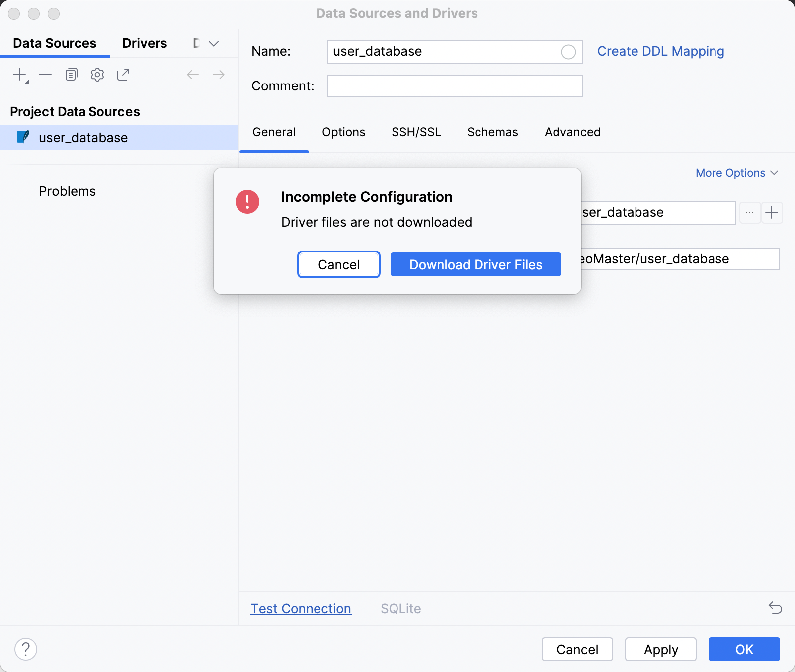Open the add data source dropdown triangle
The width and height of the screenshot is (795, 672).
pyautogui.click(x=26, y=80)
